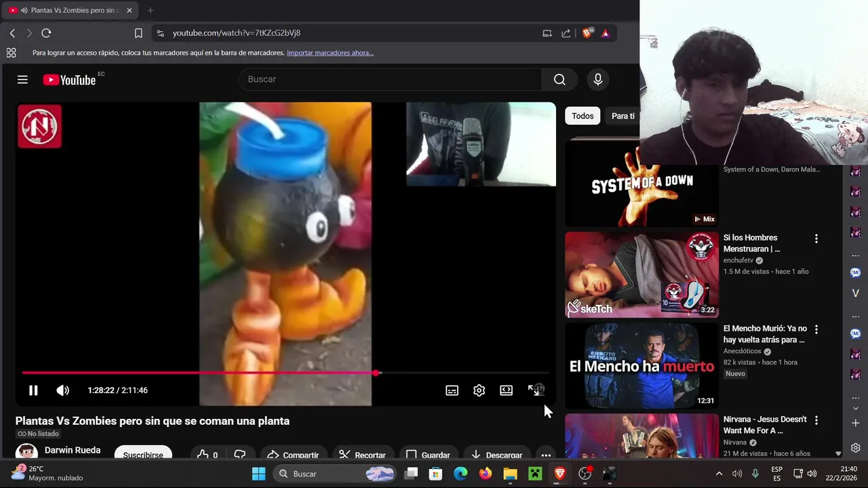
Task: Click the YouTube search magnifier button
Action: click(x=559, y=79)
